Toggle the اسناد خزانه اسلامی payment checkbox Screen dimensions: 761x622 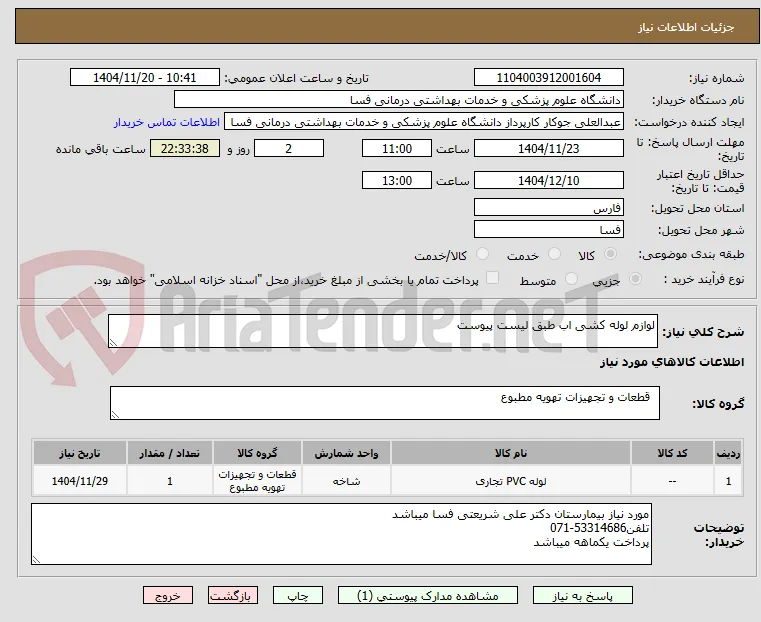(x=492, y=278)
